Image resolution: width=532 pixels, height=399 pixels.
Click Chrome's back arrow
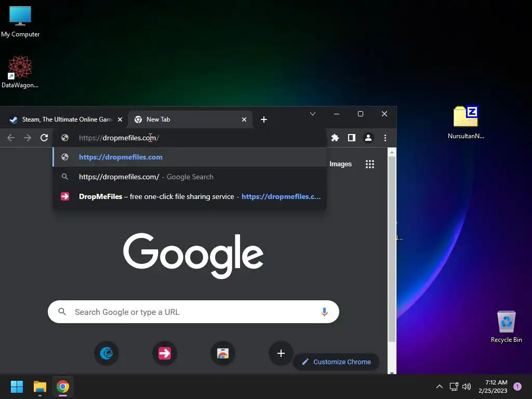11,138
